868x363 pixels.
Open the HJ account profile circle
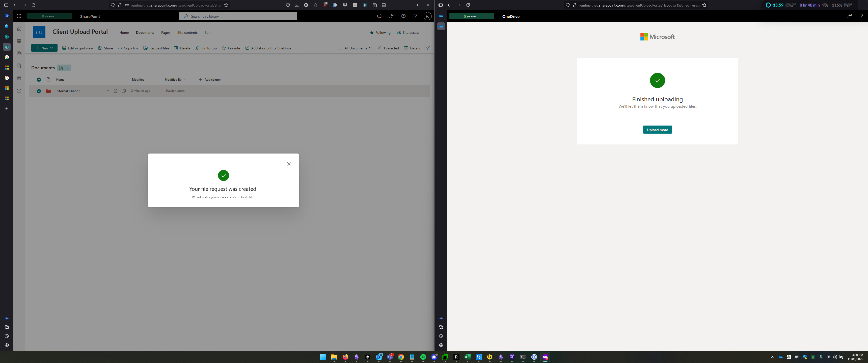428,16
